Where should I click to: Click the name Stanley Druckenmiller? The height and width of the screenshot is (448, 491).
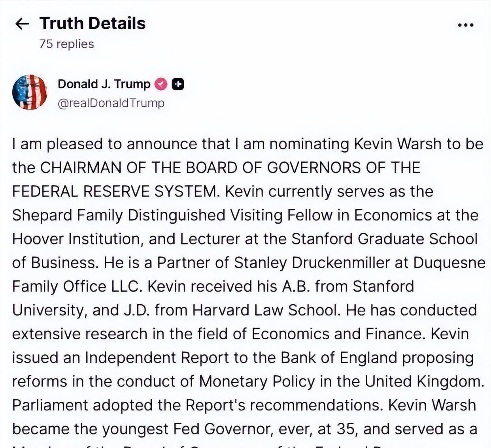(312, 263)
